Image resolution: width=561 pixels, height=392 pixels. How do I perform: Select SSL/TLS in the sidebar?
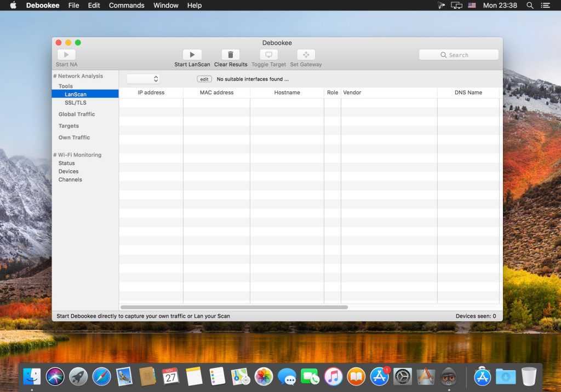pyautogui.click(x=75, y=103)
